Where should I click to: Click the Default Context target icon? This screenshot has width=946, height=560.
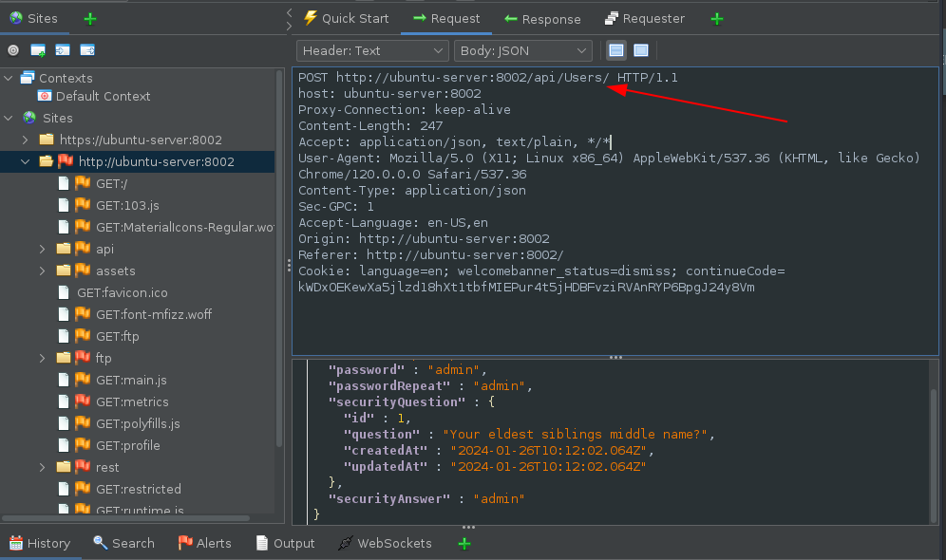44,97
